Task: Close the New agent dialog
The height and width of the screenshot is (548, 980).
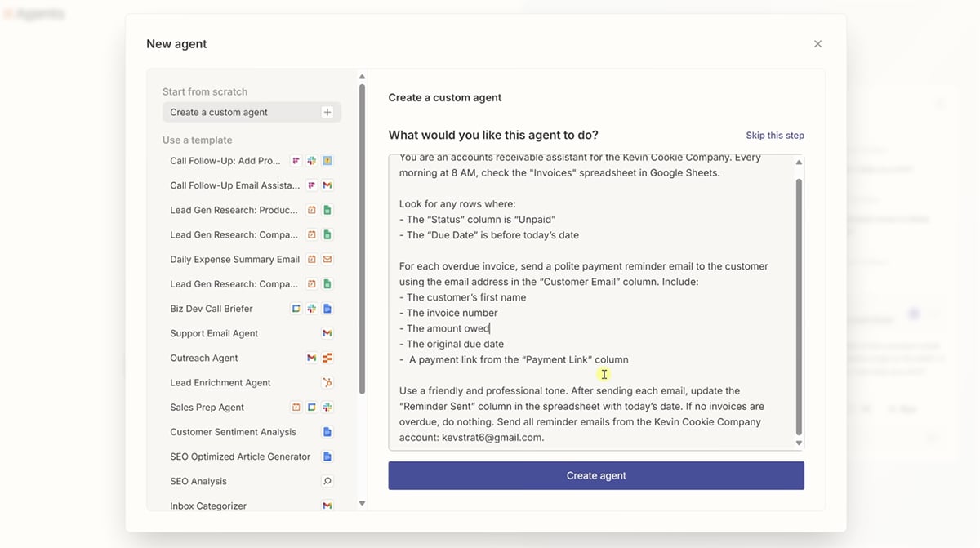Action: [817, 43]
